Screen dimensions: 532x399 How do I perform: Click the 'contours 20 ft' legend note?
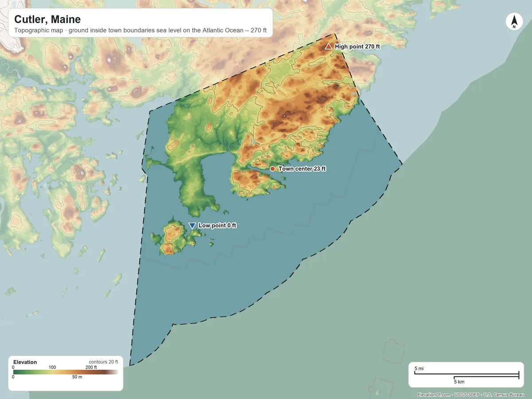coord(103,362)
